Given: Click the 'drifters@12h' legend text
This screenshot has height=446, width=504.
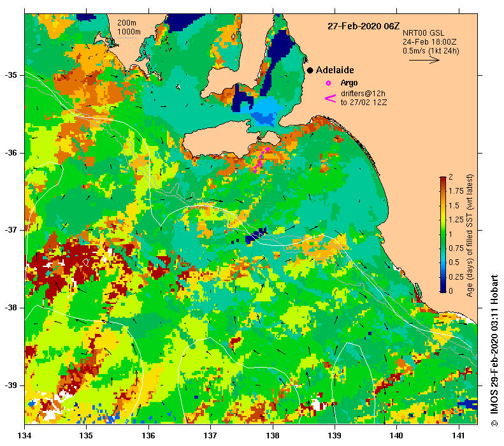Looking at the screenshot, I should point(363,94).
